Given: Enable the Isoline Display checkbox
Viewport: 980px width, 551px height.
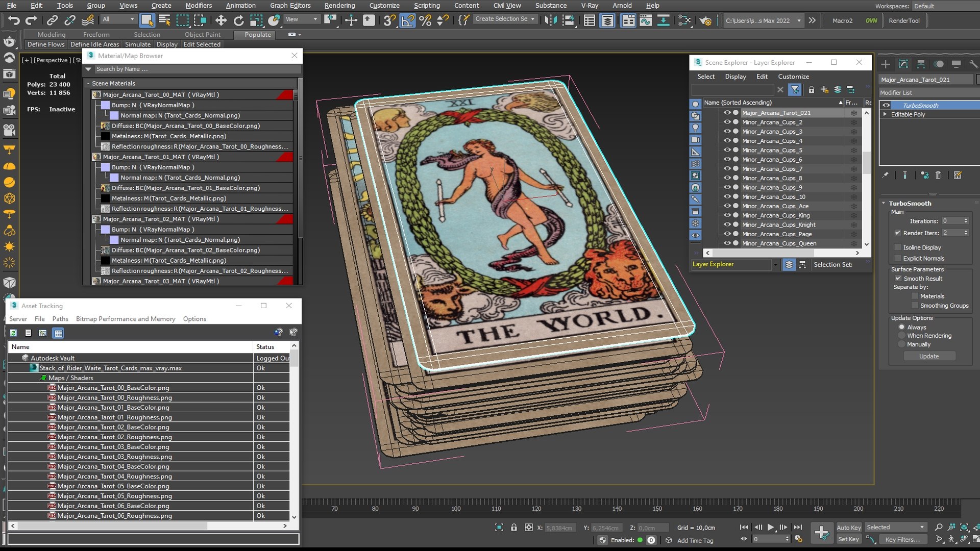Looking at the screenshot, I should (898, 247).
